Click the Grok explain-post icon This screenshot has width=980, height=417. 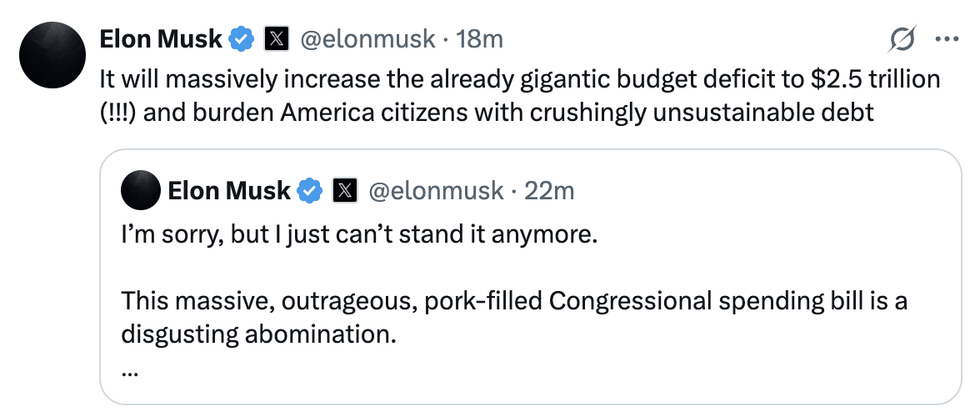point(903,39)
